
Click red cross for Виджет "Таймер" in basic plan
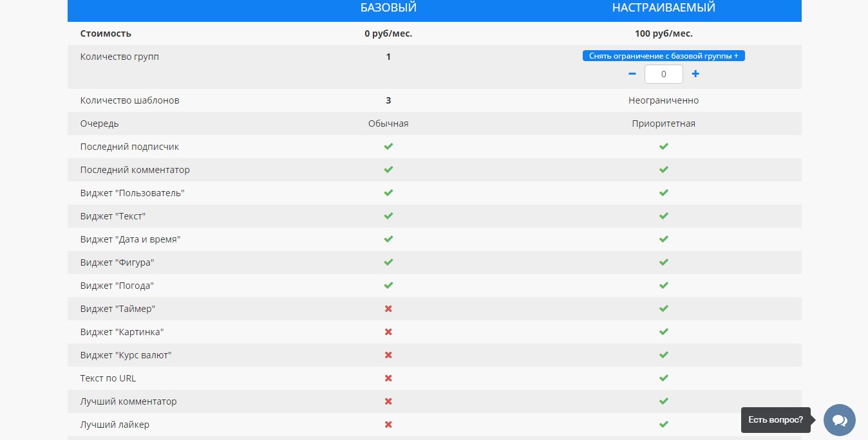pos(388,309)
